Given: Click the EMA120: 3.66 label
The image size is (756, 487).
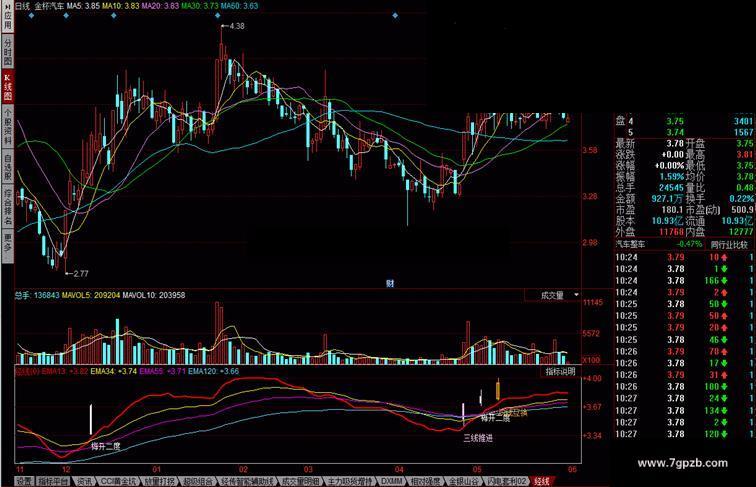Looking at the screenshot, I should pyautogui.click(x=214, y=371).
